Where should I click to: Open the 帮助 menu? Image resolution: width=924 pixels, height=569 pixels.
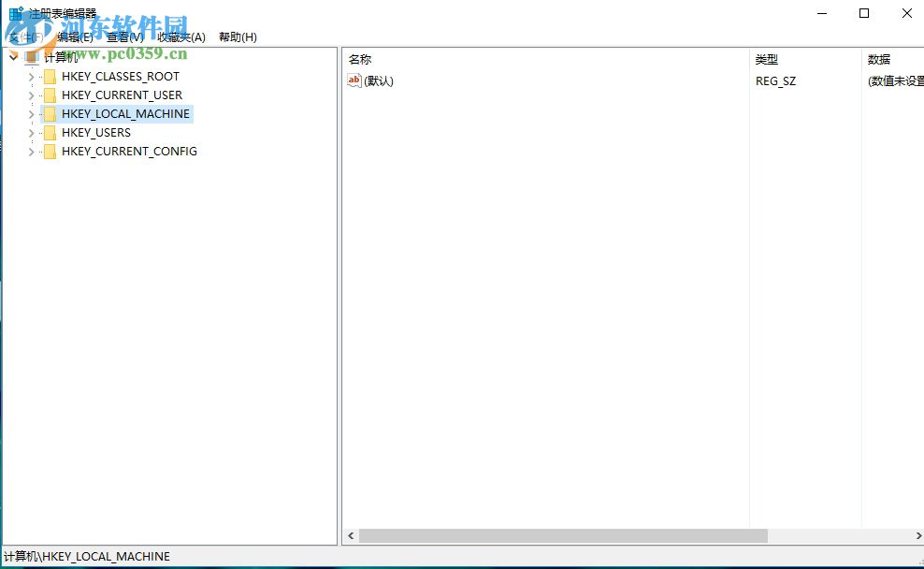(x=239, y=36)
